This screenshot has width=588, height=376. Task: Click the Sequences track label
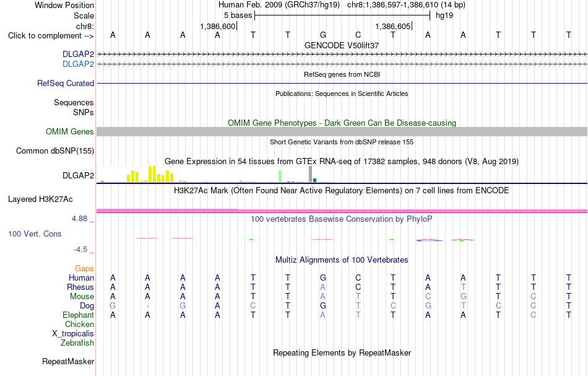[x=74, y=102]
